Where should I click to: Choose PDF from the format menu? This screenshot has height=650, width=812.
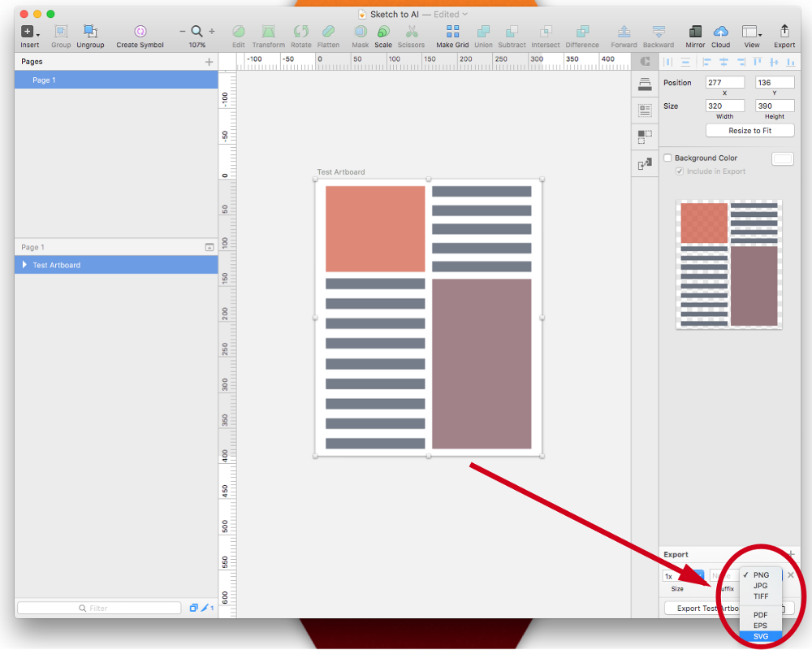[760, 615]
